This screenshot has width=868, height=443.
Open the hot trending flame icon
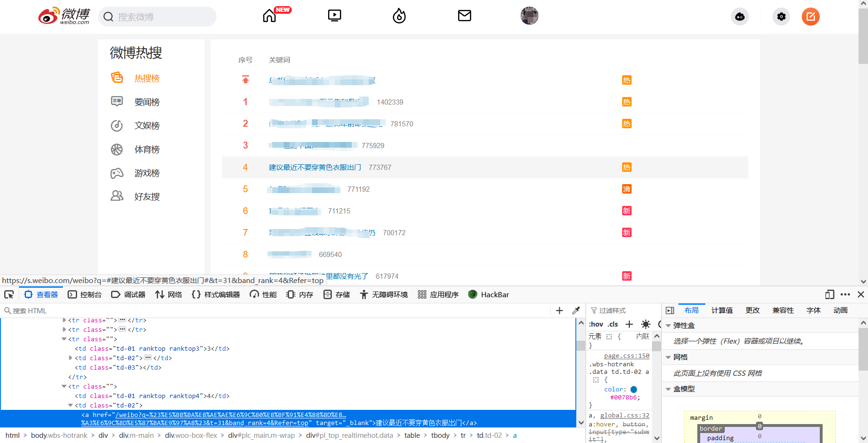point(399,16)
